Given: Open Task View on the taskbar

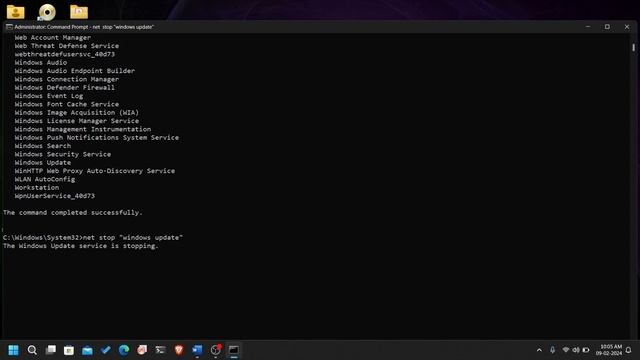Looking at the screenshot, I should (x=51, y=350).
